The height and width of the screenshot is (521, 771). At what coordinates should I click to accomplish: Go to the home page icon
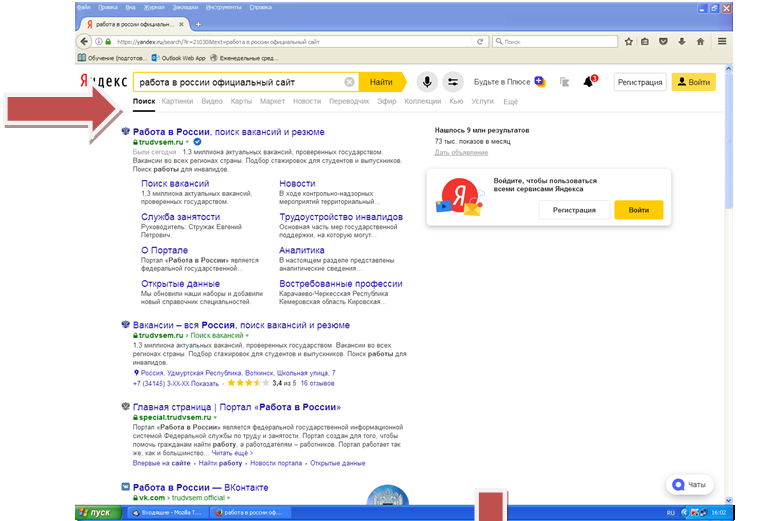point(700,42)
